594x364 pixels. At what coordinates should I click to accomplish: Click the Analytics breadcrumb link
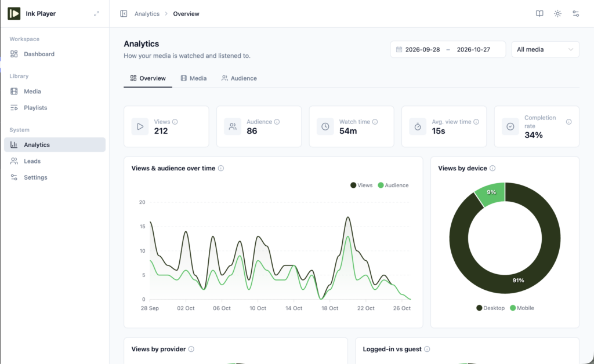(147, 14)
